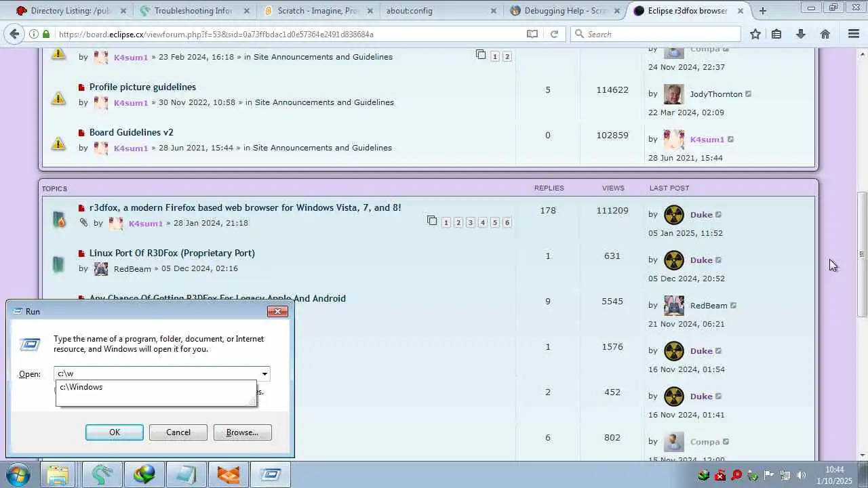The height and width of the screenshot is (488, 868).
Task: Click the hot topic icon for the r3dfox thread
Action: coord(59,219)
